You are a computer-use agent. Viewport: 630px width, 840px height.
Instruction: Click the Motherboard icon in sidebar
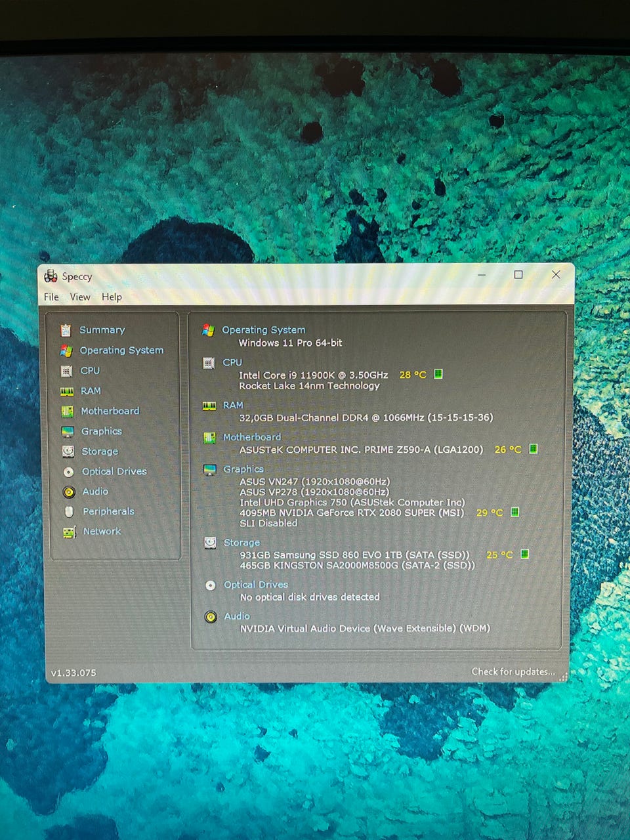point(68,411)
